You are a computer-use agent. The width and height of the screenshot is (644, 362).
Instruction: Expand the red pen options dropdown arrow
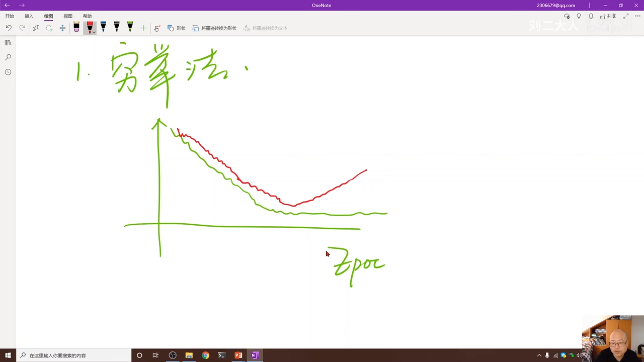(x=94, y=32)
